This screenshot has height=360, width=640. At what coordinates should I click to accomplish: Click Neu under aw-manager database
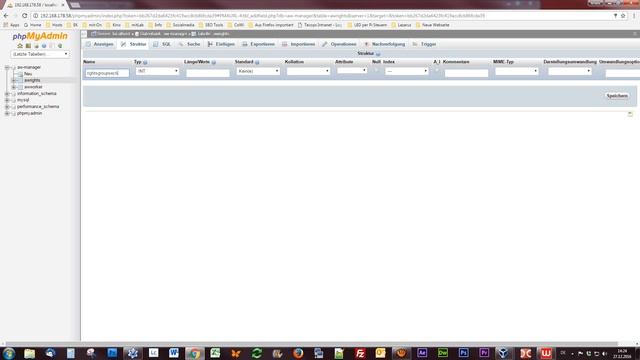pyautogui.click(x=28, y=74)
